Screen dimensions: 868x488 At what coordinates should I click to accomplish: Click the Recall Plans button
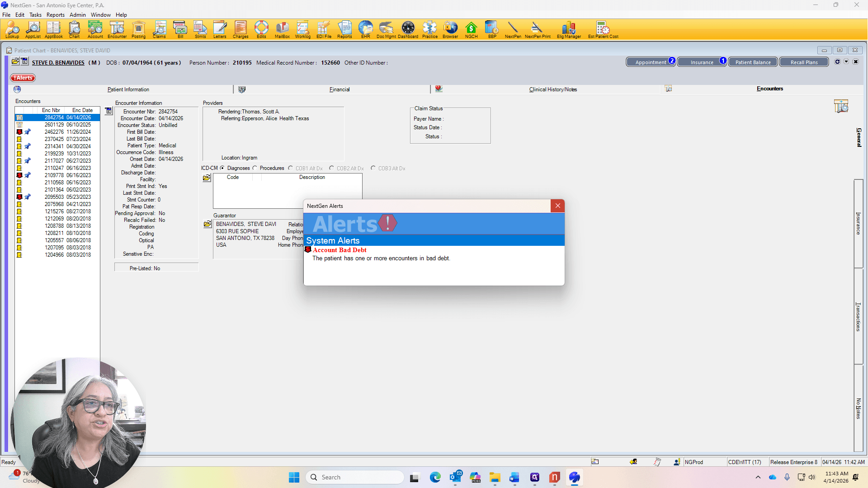(x=804, y=62)
